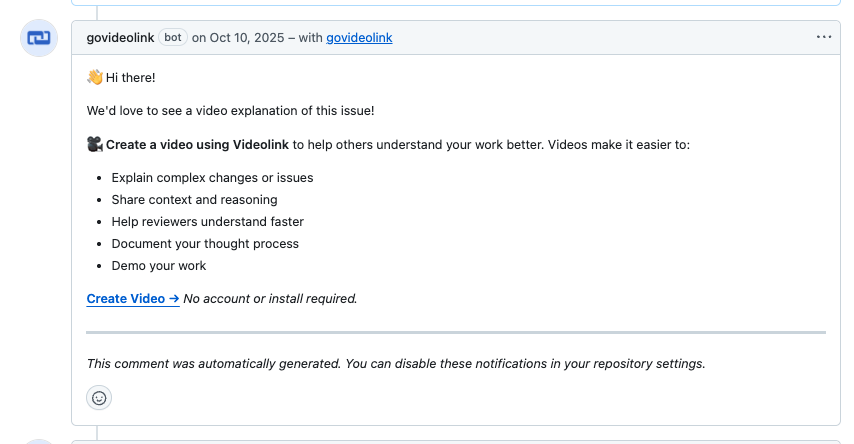Image resolution: width=854 pixels, height=444 pixels.
Task: Click "Demo your work" bullet
Action: pos(159,266)
